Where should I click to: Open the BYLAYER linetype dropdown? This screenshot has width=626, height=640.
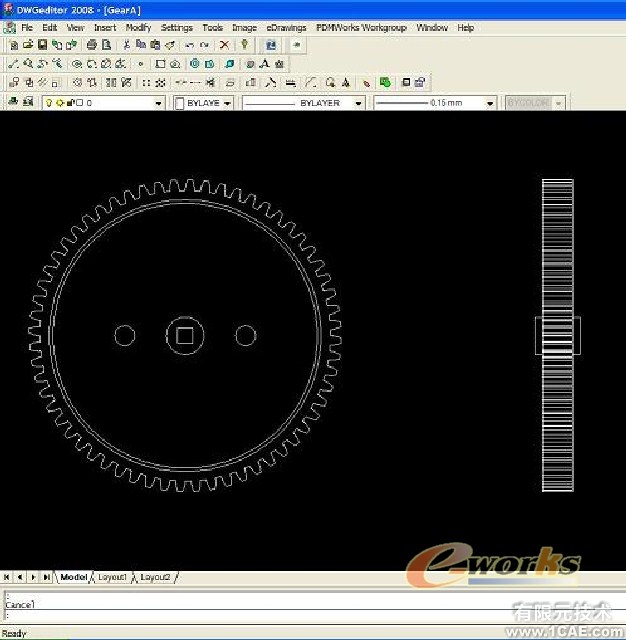(358, 103)
